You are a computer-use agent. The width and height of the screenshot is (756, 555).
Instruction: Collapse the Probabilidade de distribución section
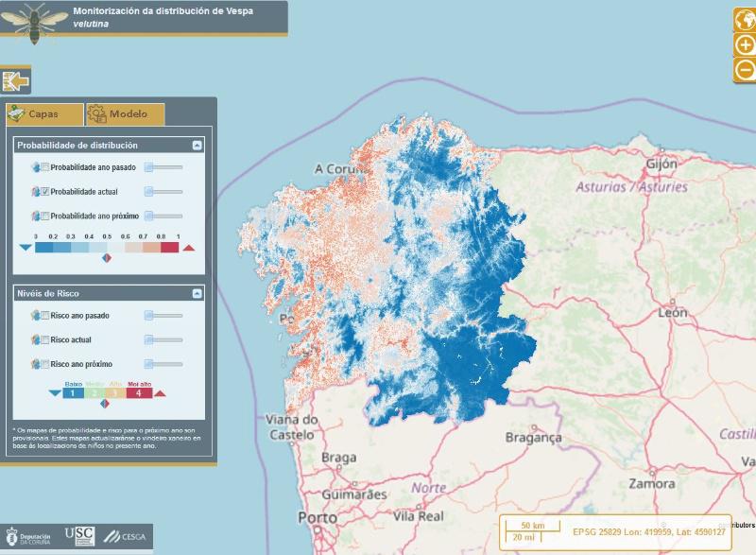point(197,146)
